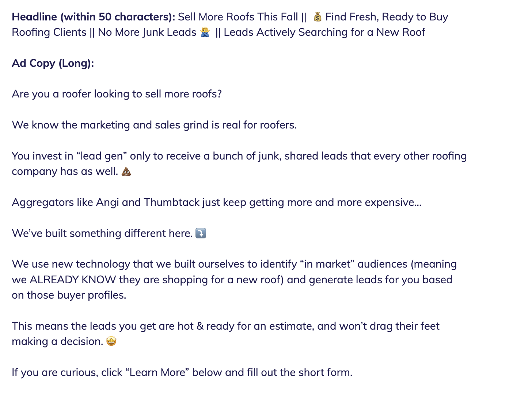This screenshot has height=395, width=532.
Task: Click the "marketing and sales grind" sentence
Action: [x=154, y=125]
